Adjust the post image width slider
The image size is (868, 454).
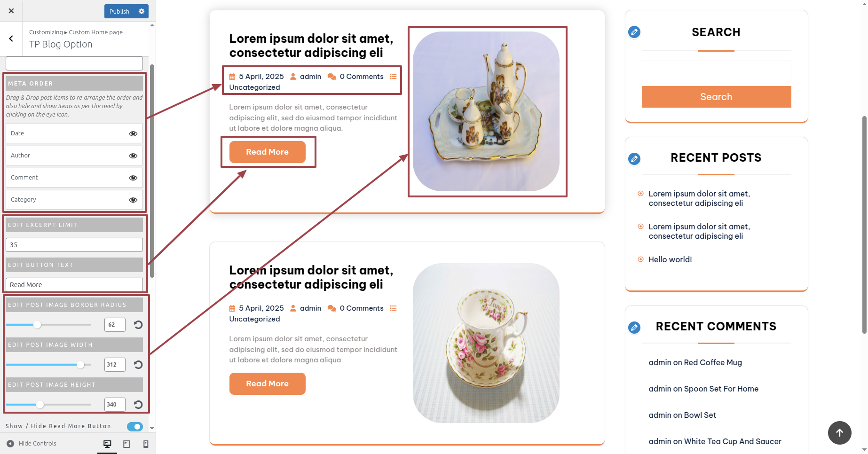pyautogui.click(x=48, y=365)
